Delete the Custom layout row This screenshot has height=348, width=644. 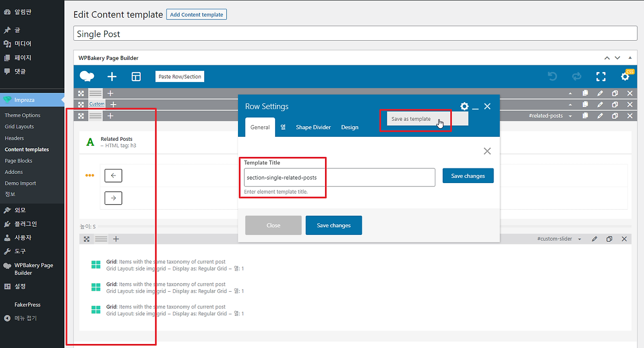tap(630, 105)
